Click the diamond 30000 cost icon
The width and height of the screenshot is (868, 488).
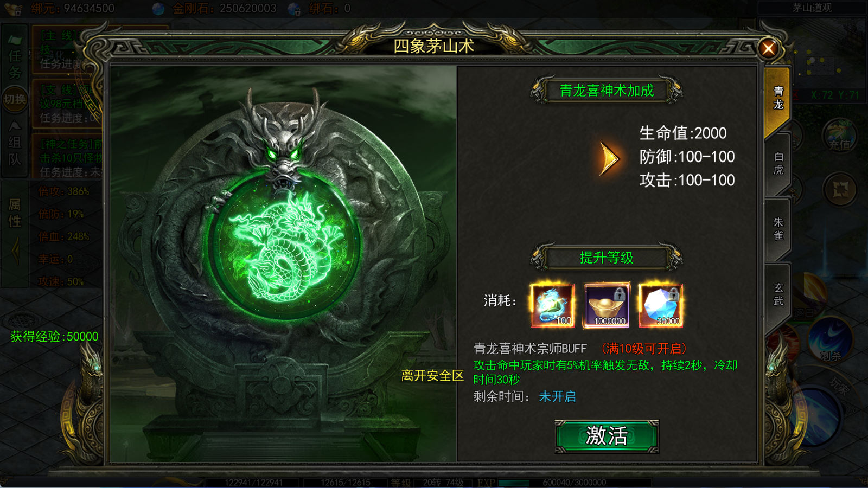click(661, 305)
